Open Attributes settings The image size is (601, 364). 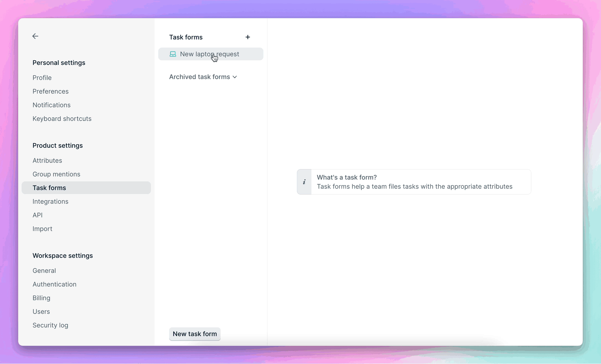47,160
